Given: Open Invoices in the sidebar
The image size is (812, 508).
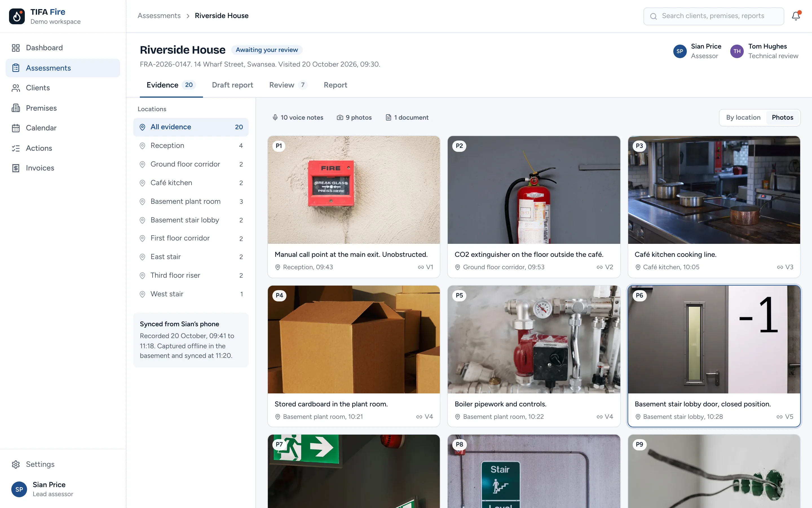Looking at the screenshot, I should tap(63, 168).
